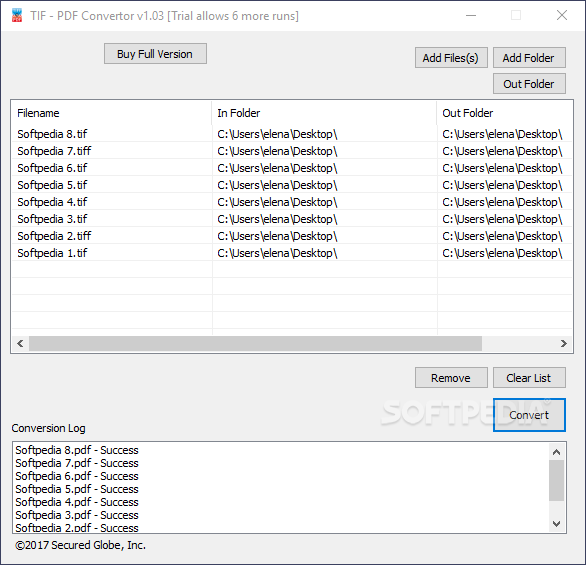
Task: Click log entry Softpedia 5.pdf - Success
Action: [77, 489]
